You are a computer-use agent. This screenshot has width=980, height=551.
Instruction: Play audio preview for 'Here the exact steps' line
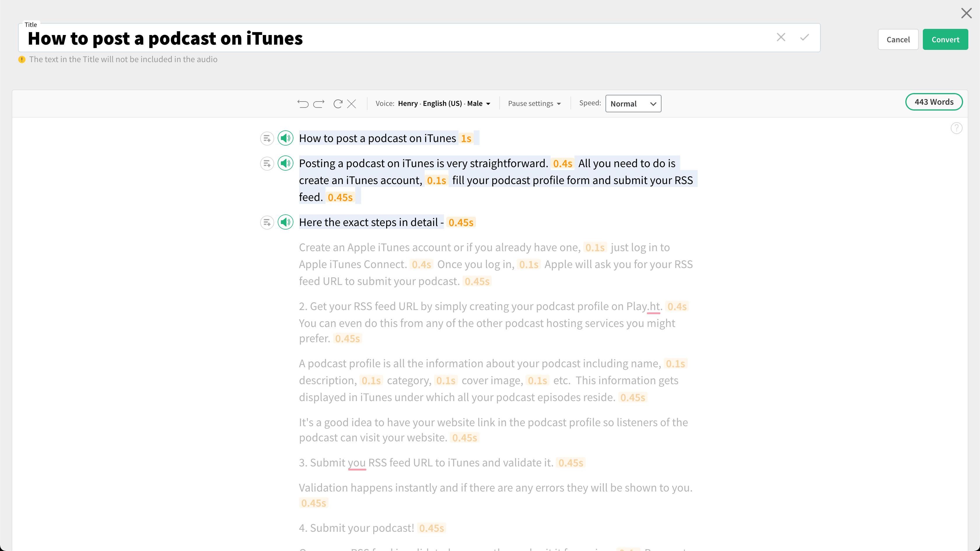285,222
